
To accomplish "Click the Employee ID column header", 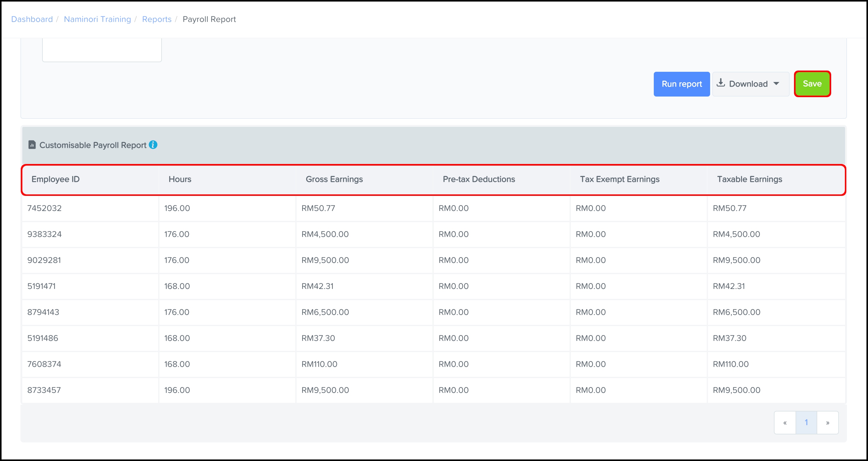I will tap(56, 179).
